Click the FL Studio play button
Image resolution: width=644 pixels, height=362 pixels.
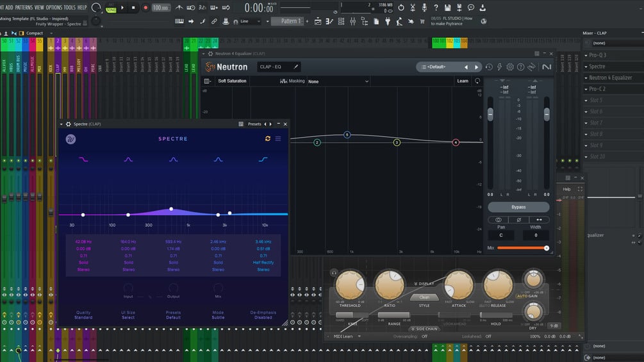[x=122, y=8]
